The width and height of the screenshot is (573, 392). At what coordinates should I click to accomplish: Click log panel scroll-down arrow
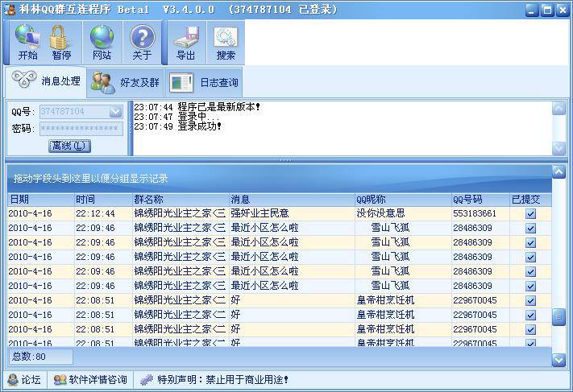[x=558, y=148]
